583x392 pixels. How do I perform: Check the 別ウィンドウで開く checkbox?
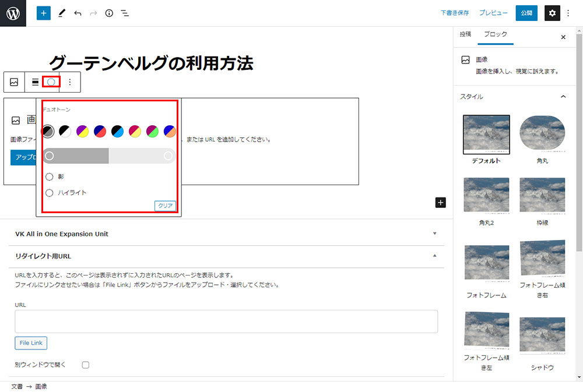(x=86, y=365)
